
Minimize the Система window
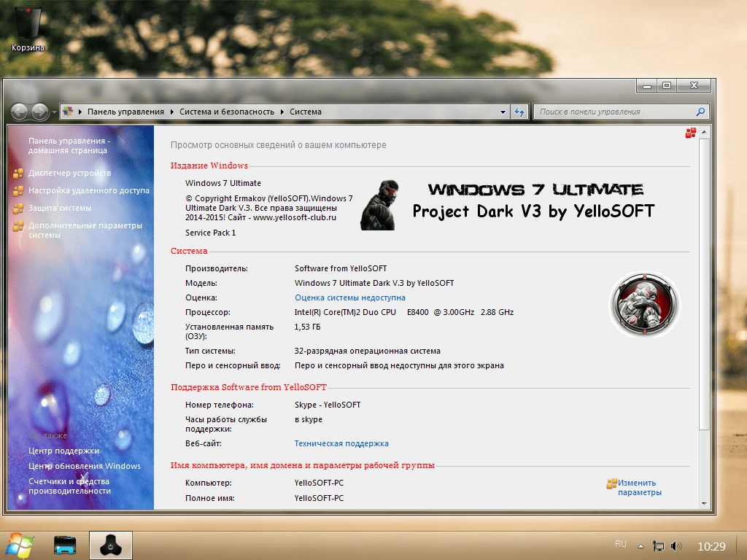[x=646, y=86]
